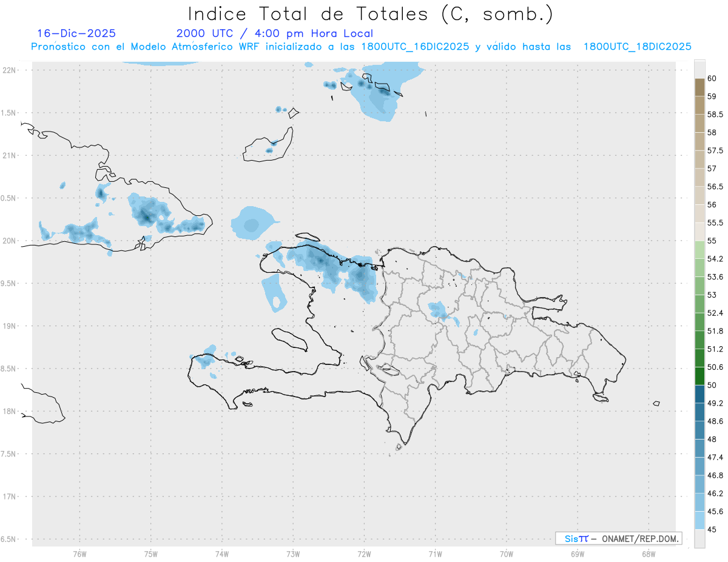Image resolution: width=728 pixels, height=562 pixels.
Task: Click the '70W' longitude label
Action: 507,554
